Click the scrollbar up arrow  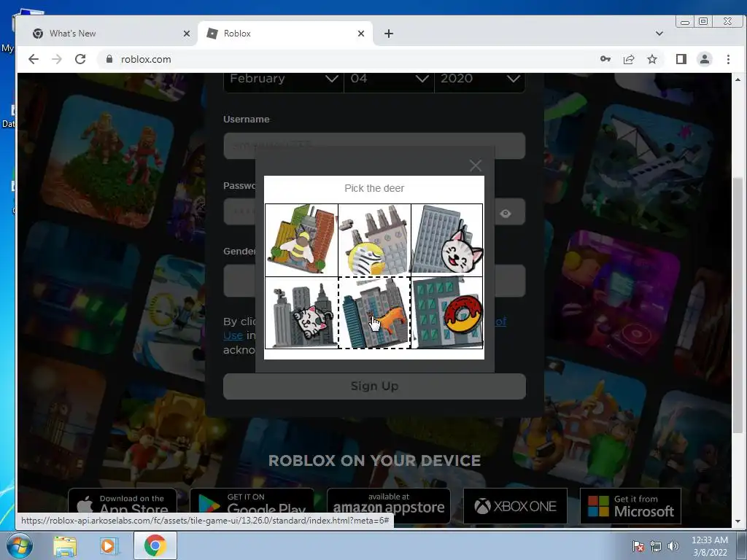pyautogui.click(x=738, y=79)
